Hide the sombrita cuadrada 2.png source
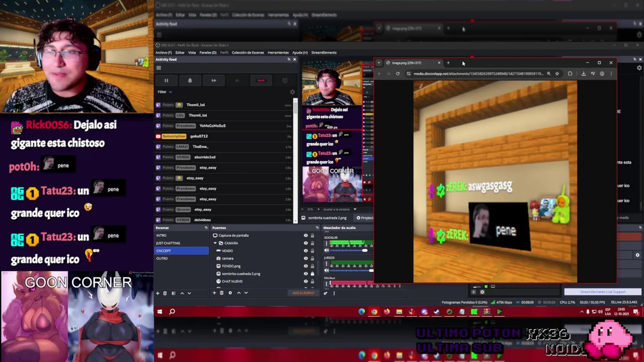The image size is (644, 362). (305, 274)
